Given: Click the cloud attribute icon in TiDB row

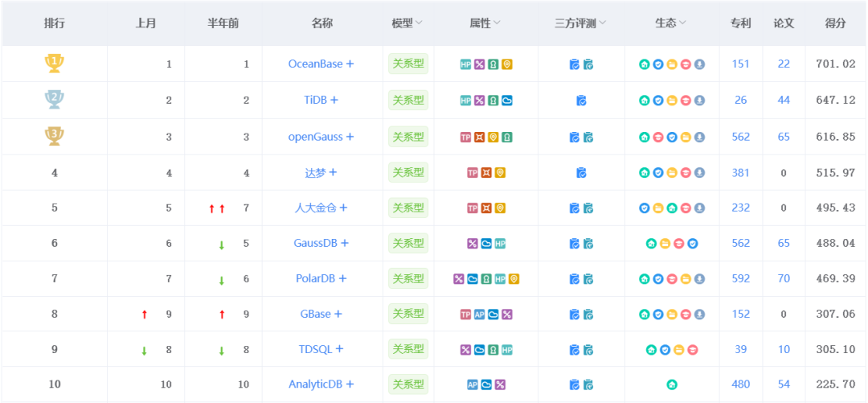Looking at the screenshot, I should click(507, 101).
